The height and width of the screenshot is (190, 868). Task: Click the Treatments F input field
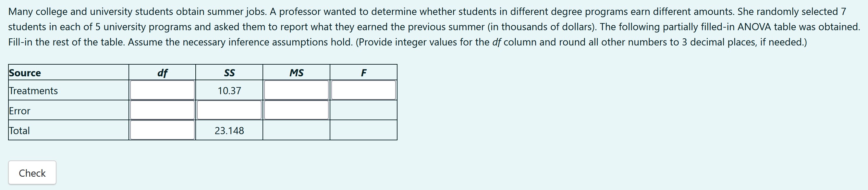363,90
